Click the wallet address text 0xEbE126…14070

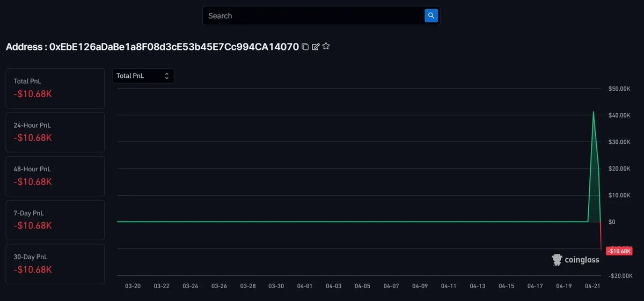coord(174,47)
